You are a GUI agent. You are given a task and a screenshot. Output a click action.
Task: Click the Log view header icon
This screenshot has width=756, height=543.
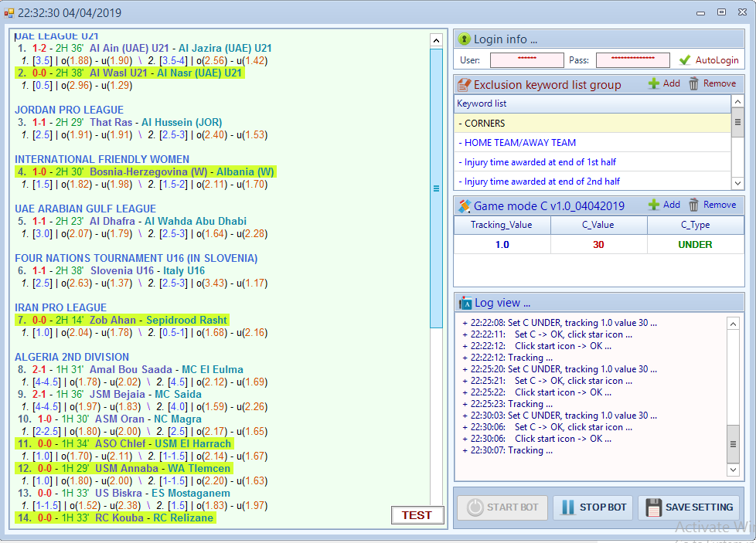coord(465,303)
